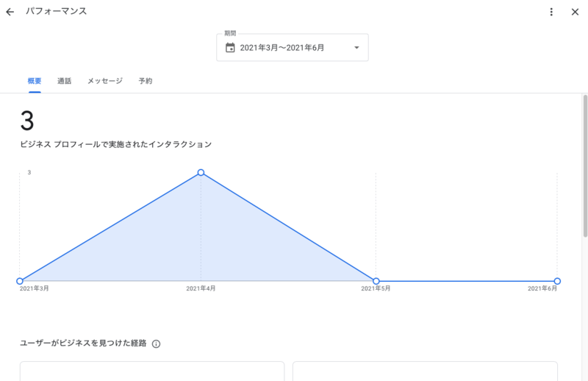Click the ビジネス プロフィールで実施されたインタラクション label
Image resolution: width=588 pixels, height=381 pixels.
click(116, 144)
